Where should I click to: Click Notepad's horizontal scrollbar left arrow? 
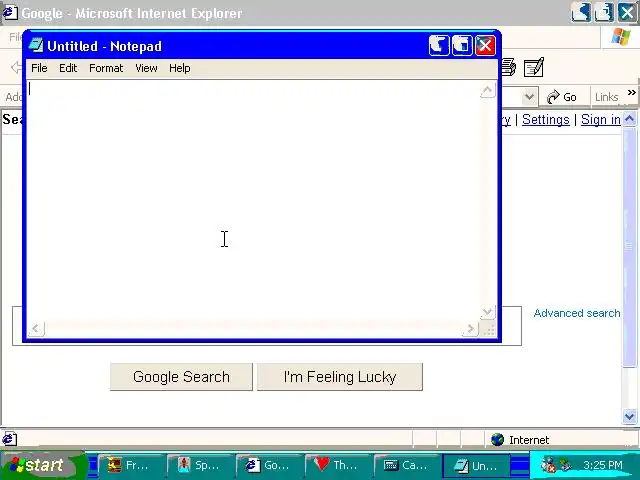[36, 329]
